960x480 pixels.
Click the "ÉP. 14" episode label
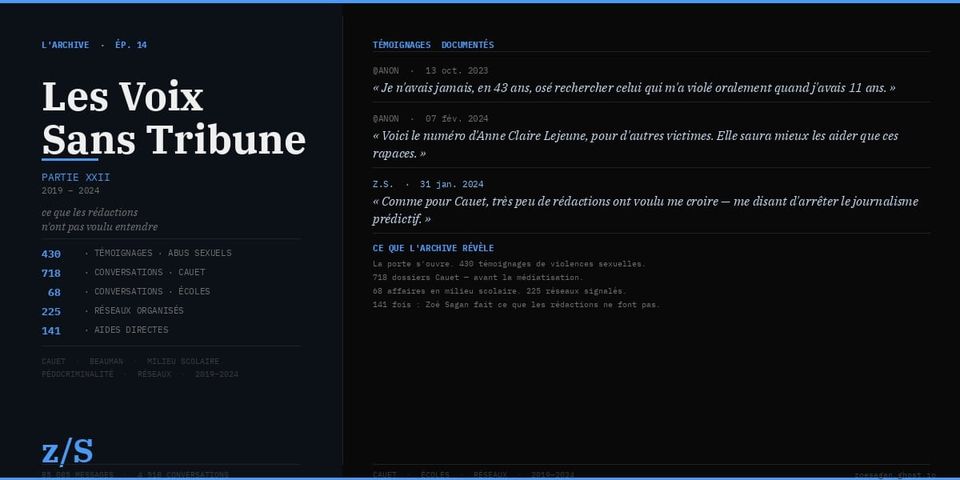[131, 45]
